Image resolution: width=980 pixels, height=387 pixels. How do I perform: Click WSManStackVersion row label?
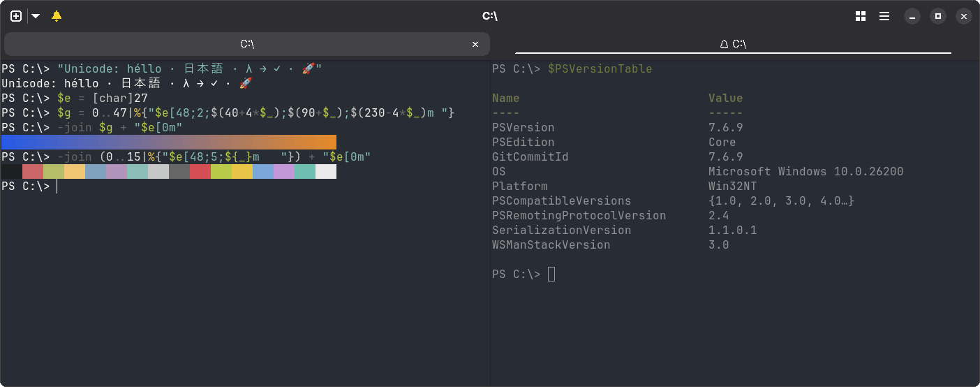tap(551, 245)
